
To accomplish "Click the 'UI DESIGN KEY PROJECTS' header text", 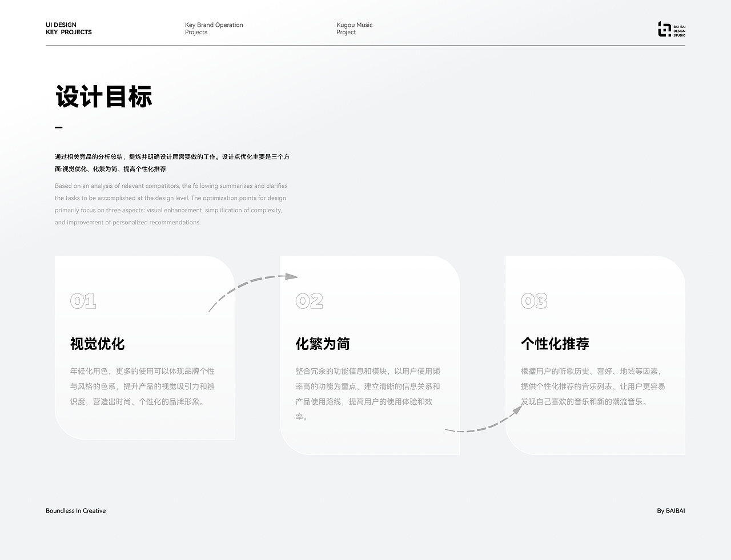I will (69, 29).
